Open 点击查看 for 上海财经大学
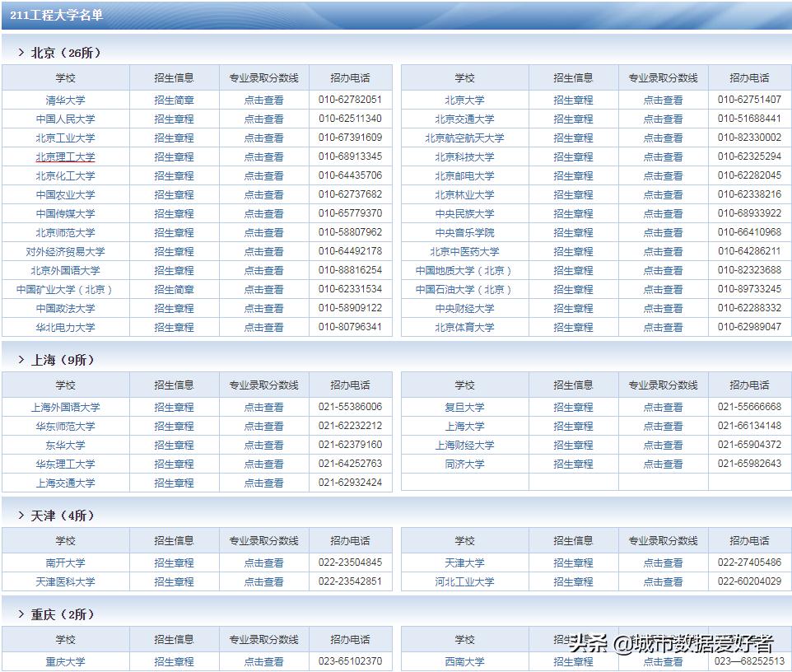792x672 pixels. point(664,446)
